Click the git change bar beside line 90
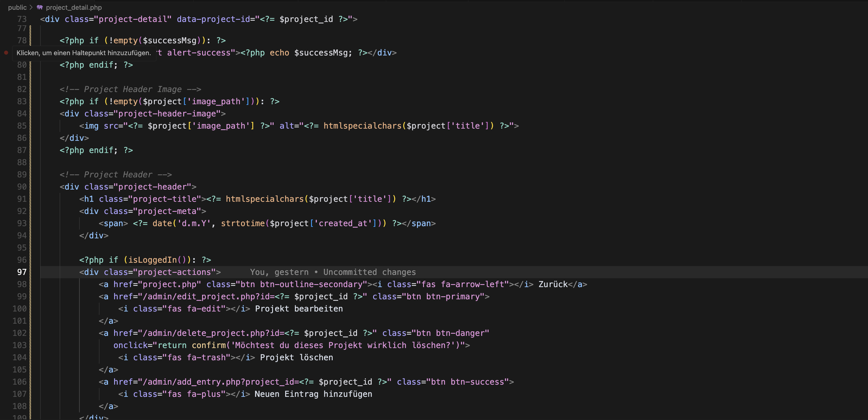 pos(30,187)
